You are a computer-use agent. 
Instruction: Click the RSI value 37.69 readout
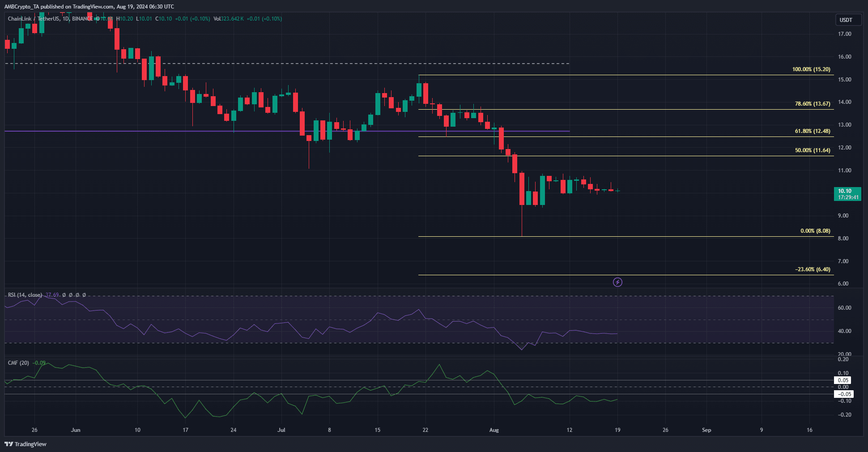click(52, 295)
